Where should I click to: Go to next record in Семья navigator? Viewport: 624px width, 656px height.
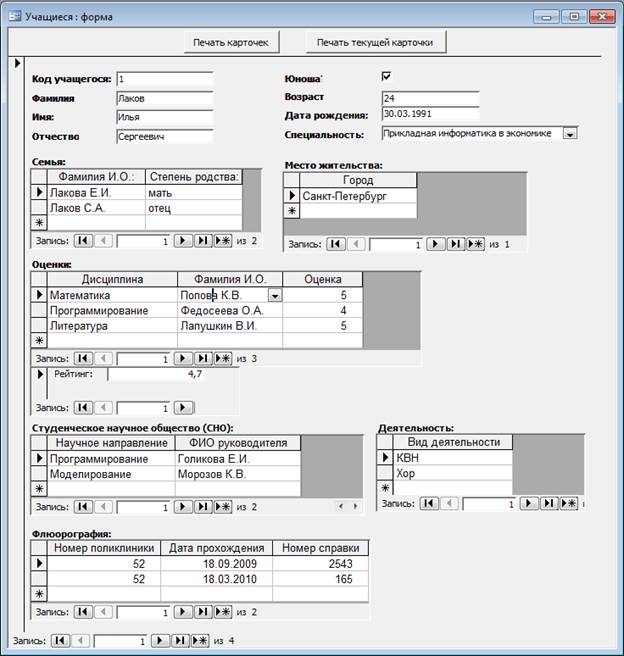(183, 241)
